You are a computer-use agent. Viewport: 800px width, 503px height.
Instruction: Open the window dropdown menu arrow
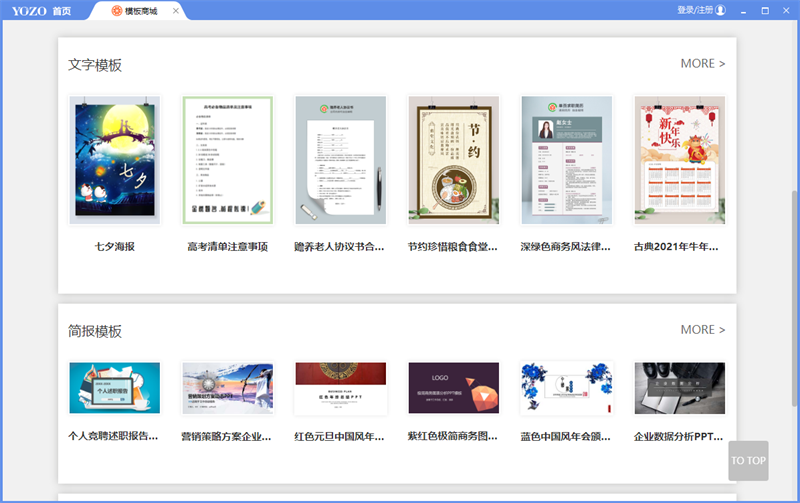pos(743,10)
